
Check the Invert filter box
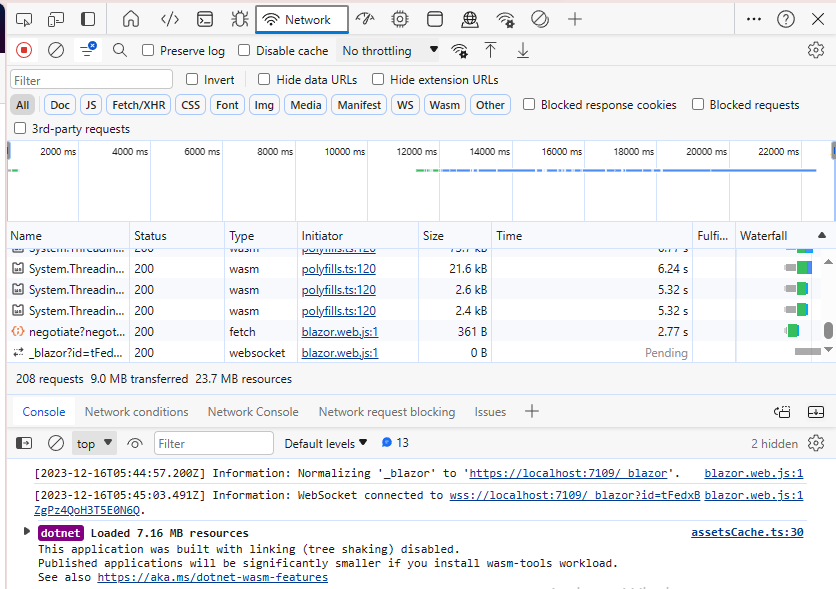pos(192,79)
